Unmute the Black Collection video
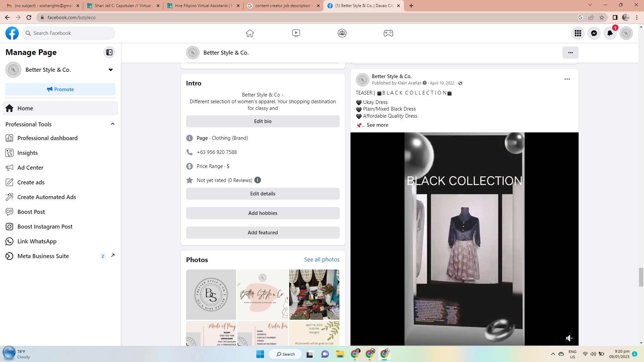The height and width of the screenshot is (362, 644). point(569,338)
